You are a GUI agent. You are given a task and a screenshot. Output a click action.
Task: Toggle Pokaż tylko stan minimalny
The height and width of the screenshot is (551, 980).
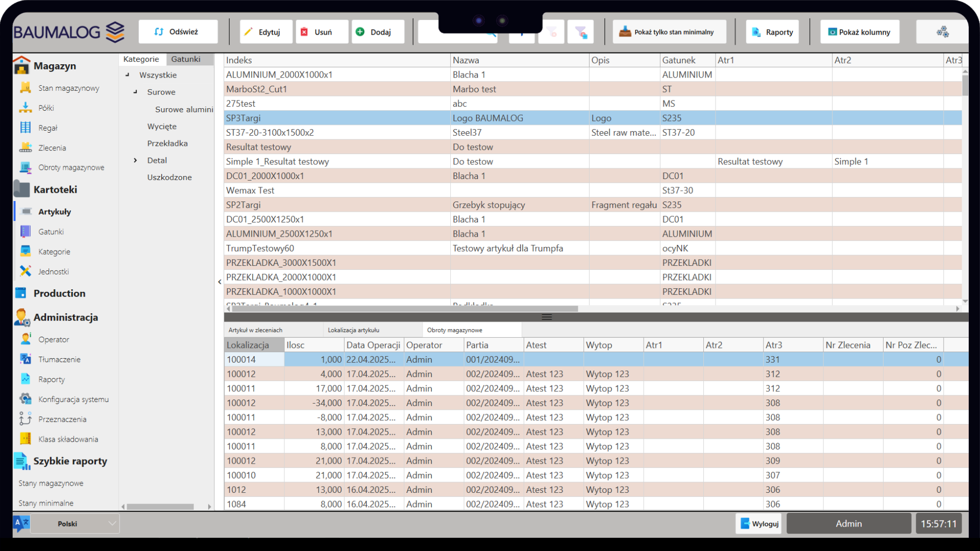(x=669, y=32)
